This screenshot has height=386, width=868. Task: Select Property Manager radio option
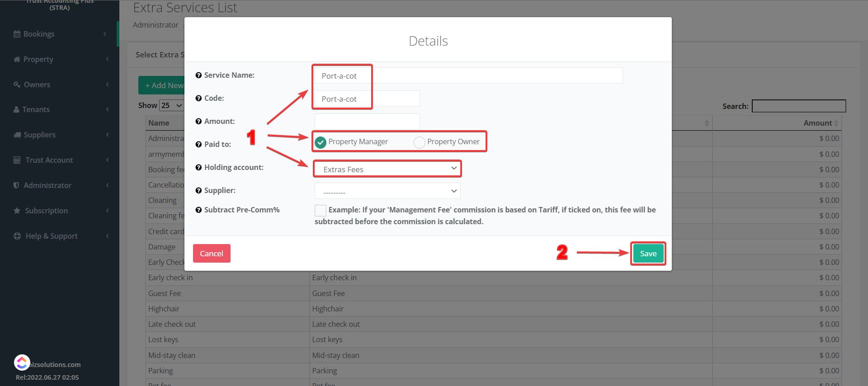coord(321,142)
